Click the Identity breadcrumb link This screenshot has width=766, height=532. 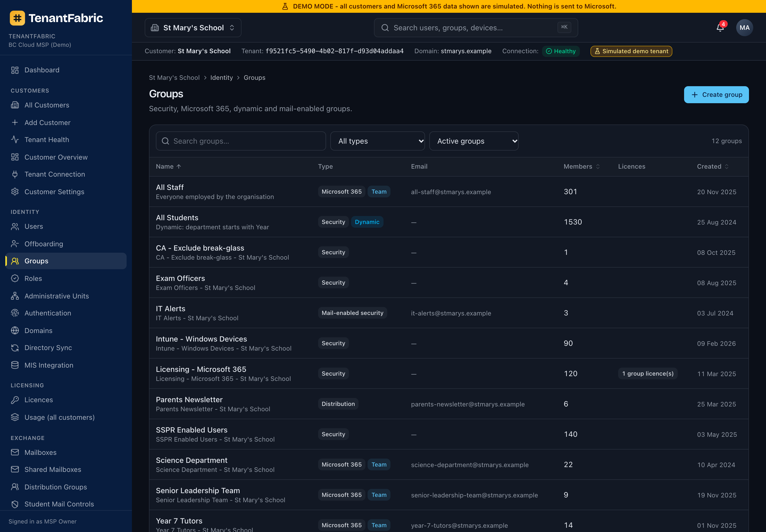(x=221, y=78)
